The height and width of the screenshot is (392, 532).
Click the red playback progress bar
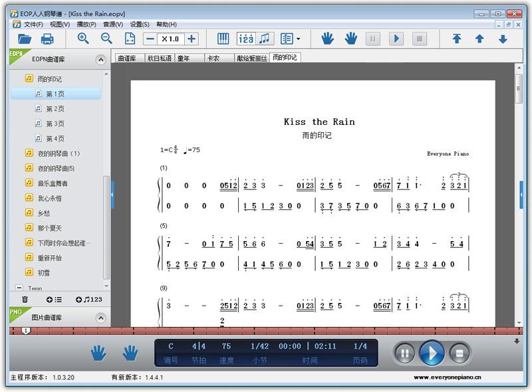pos(266,331)
